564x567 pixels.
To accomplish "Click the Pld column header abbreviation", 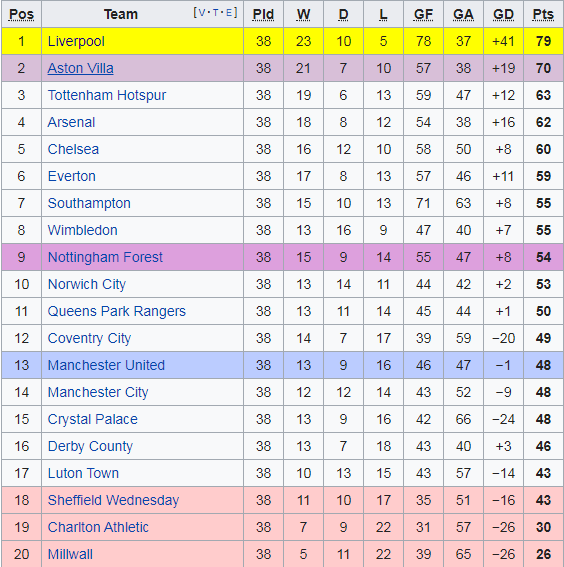I will coord(263,14).
